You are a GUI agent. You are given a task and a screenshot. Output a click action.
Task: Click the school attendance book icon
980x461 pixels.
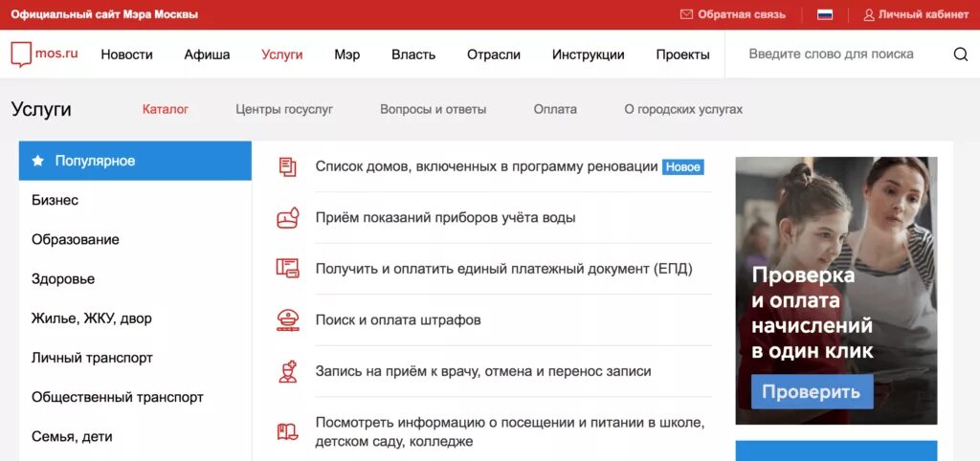coord(287,431)
